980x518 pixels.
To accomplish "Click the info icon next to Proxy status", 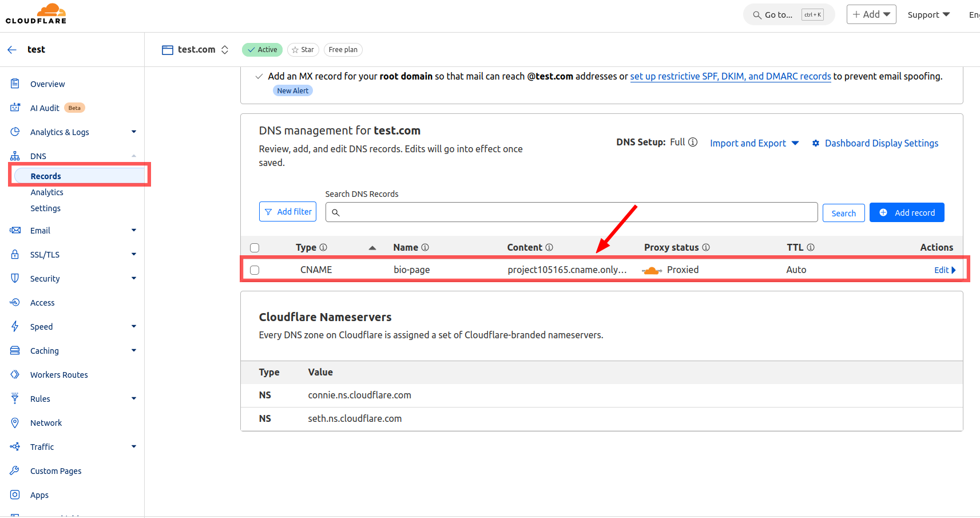I will (x=706, y=247).
